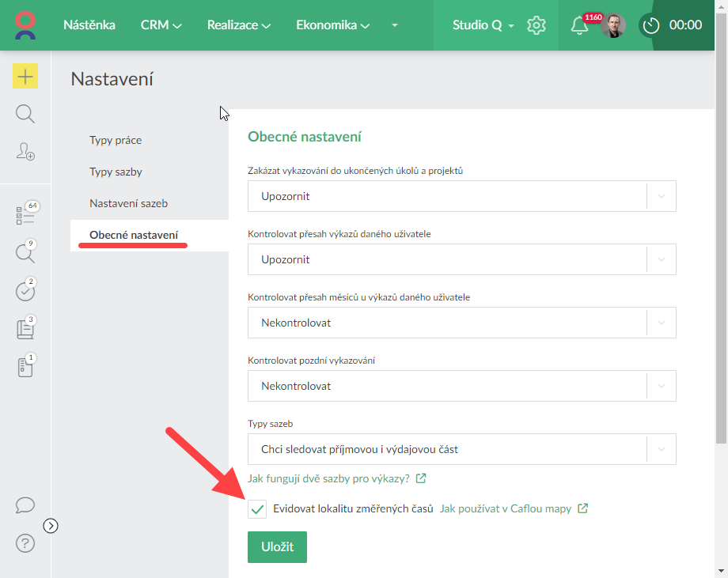Expand the sidebar with the arrow toggle
This screenshot has width=728, height=578.
[51, 525]
